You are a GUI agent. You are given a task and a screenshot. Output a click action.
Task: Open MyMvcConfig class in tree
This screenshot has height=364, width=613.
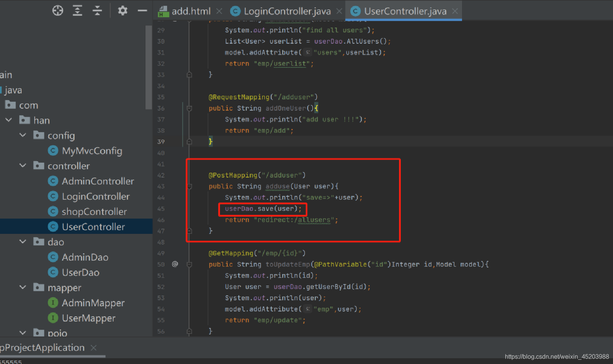click(x=92, y=151)
